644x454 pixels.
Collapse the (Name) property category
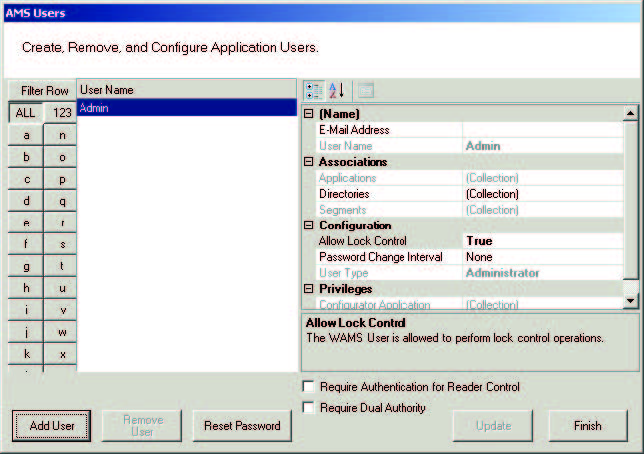tap(309, 114)
